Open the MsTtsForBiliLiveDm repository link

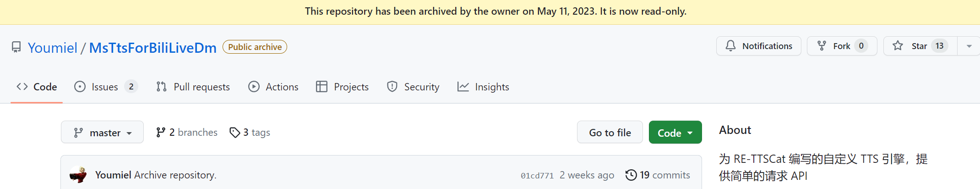click(x=152, y=48)
